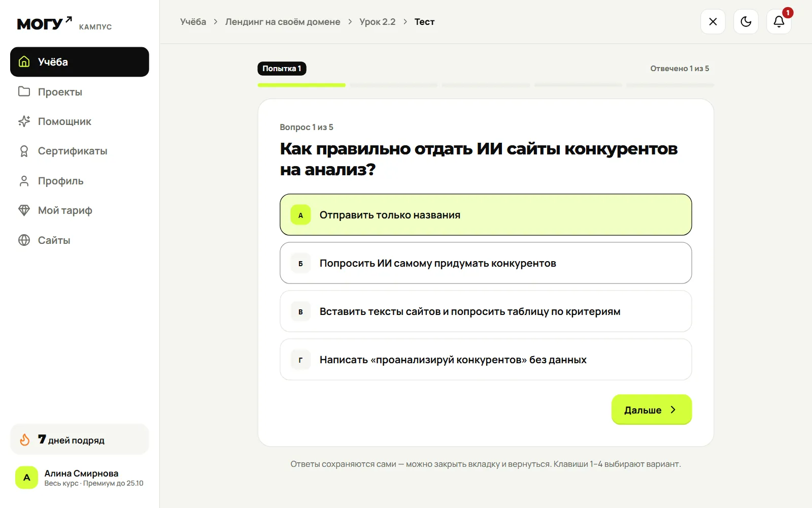Image resolution: width=812 pixels, height=508 pixels.
Task: Go to Профиль page label
Action: point(60,181)
